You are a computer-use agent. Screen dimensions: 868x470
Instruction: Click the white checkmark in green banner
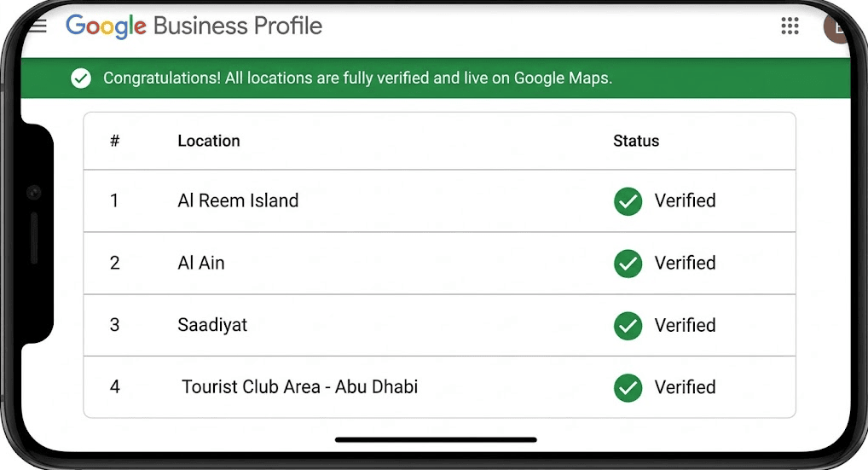pyautogui.click(x=81, y=78)
